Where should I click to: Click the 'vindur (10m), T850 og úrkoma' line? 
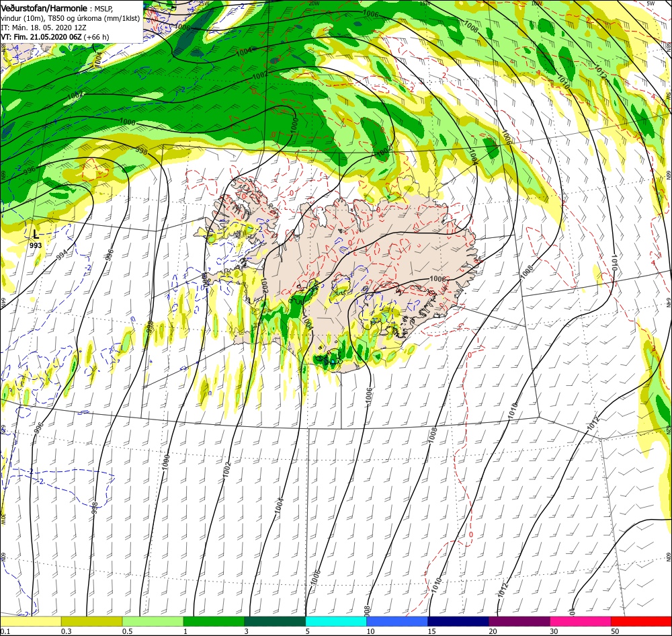pyautogui.click(x=71, y=18)
